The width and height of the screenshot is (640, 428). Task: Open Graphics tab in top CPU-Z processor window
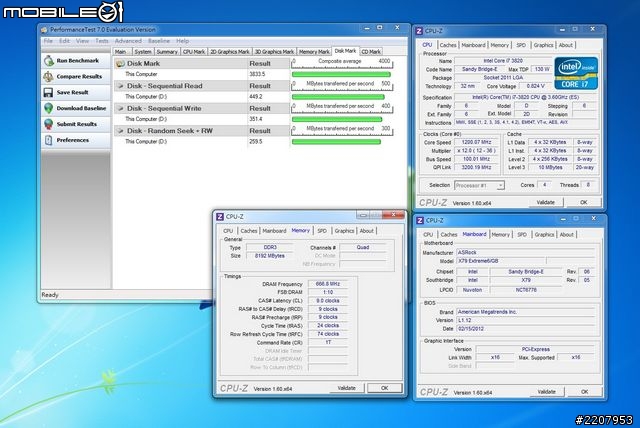[543, 45]
